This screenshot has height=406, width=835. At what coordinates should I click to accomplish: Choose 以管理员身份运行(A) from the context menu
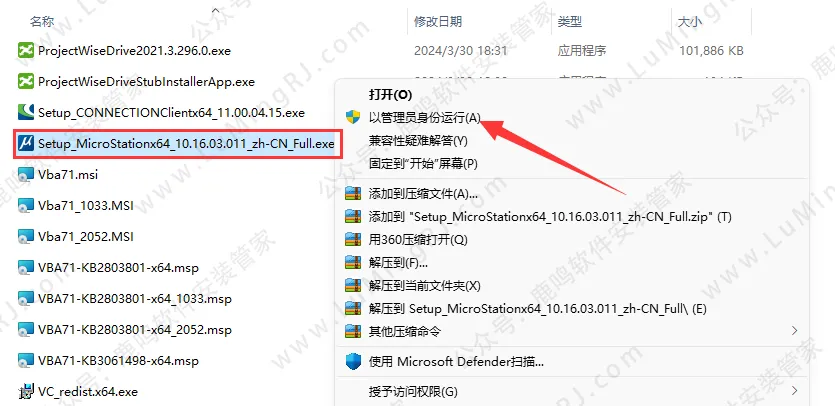pos(424,118)
